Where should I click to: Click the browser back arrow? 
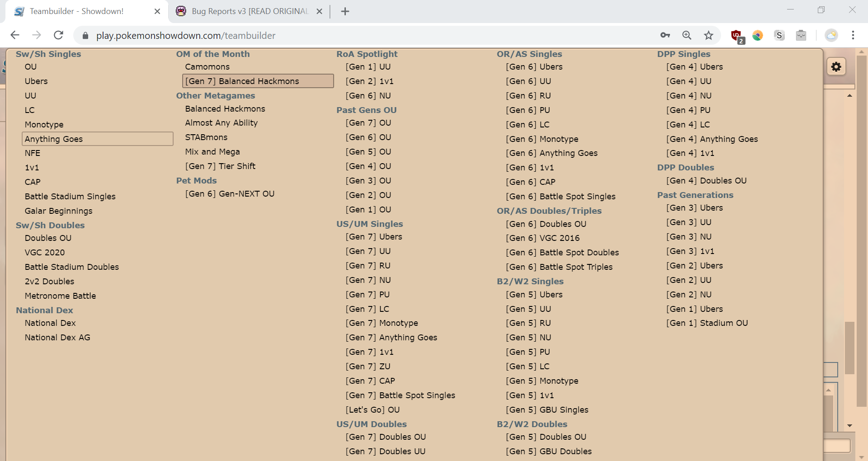pos(15,35)
